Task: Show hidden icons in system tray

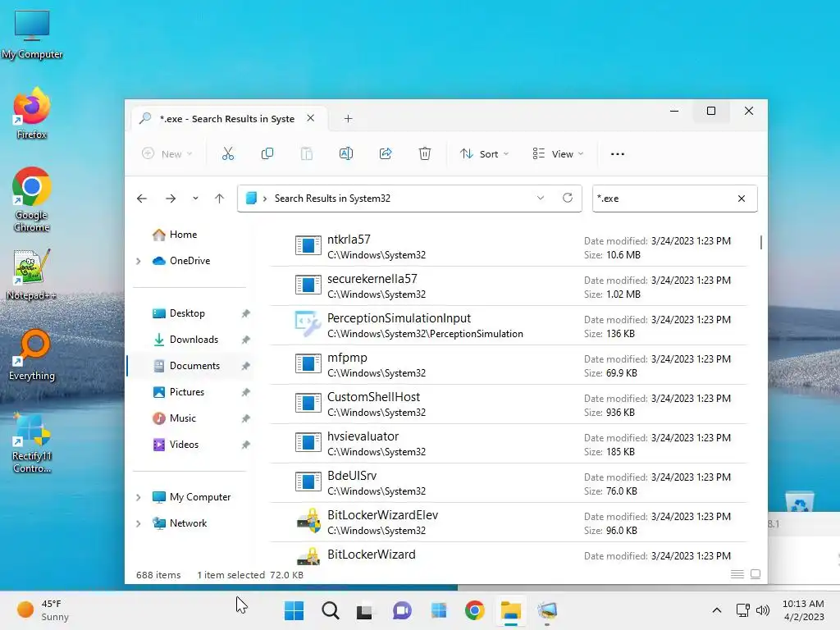Action: [717, 610]
